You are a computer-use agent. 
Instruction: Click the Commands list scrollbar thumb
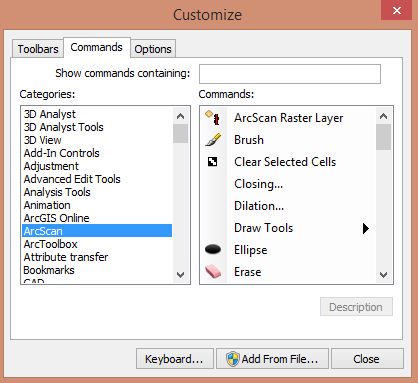tap(384, 137)
